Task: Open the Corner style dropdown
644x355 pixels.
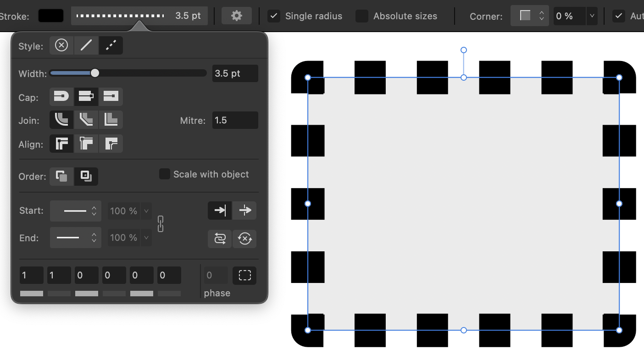Action: click(x=529, y=15)
